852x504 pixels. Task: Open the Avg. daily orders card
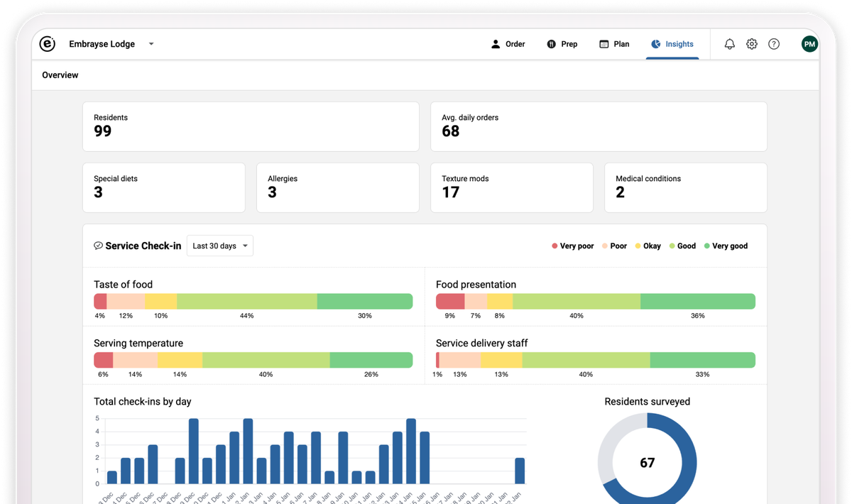599,126
